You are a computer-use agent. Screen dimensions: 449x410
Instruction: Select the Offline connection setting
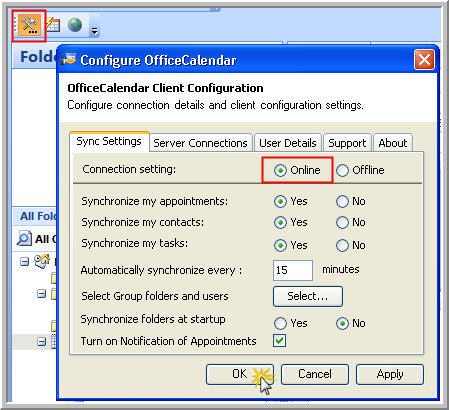pyautogui.click(x=342, y=170)
